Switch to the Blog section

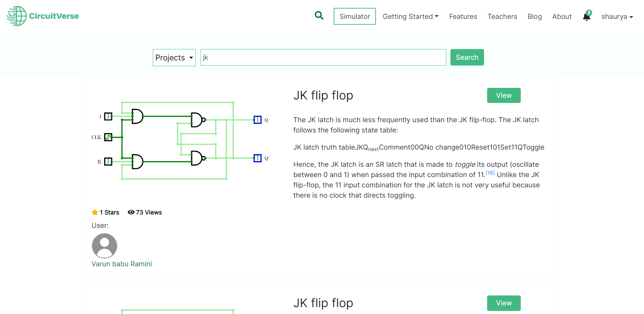(534, 16)
